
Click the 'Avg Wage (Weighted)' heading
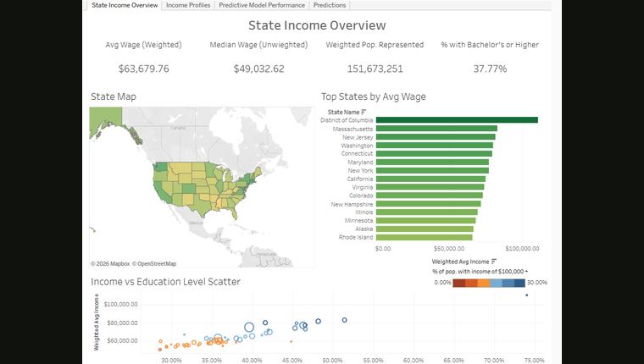coord(143,45)
